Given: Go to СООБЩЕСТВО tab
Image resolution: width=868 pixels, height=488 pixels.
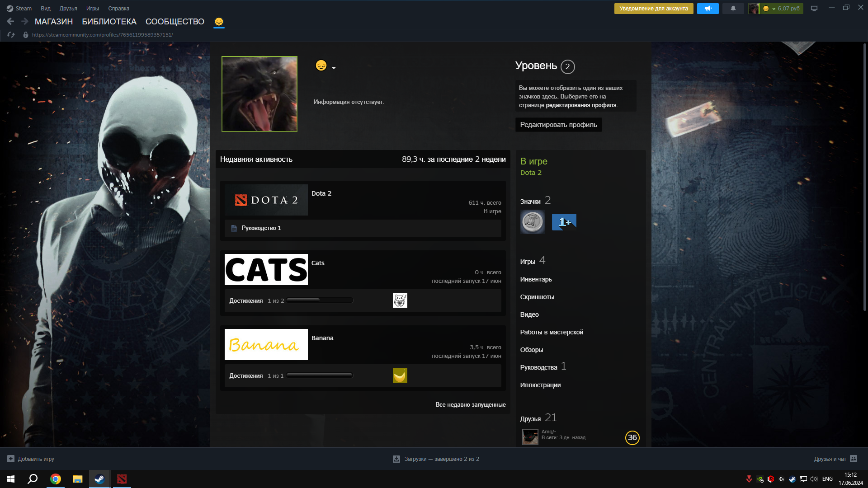Looking at the screenshot, I should click(x=175, y=22).
